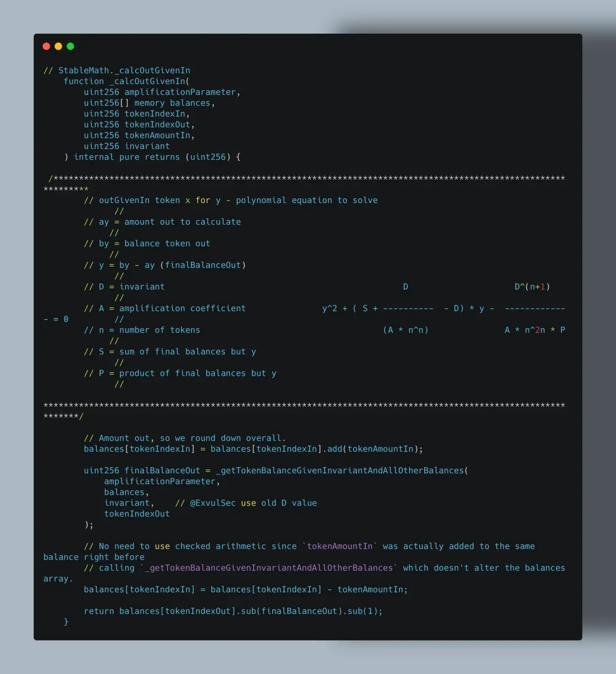This screenshot has width=616, height=674.
Task: Click the green maximize dot
Action: tap(70, 46)
